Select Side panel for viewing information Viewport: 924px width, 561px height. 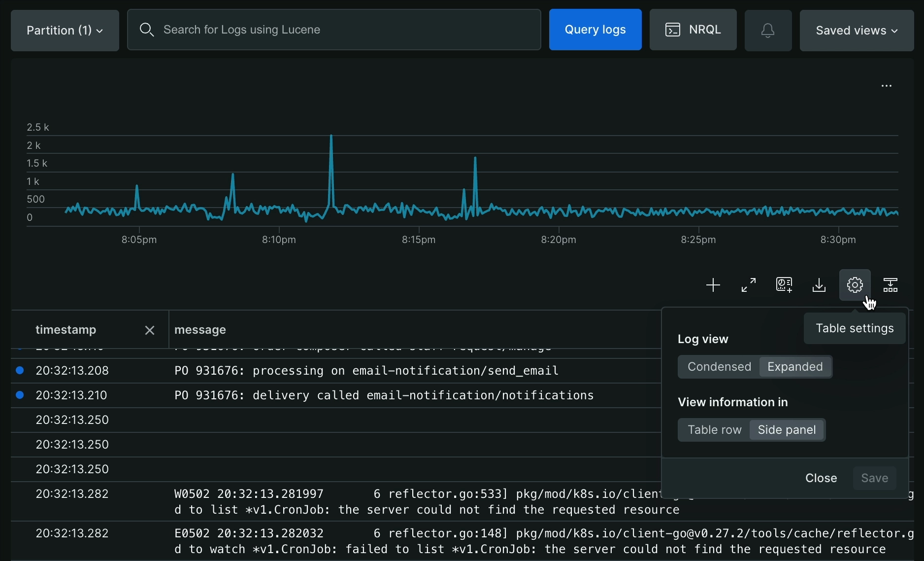[787, 430]
